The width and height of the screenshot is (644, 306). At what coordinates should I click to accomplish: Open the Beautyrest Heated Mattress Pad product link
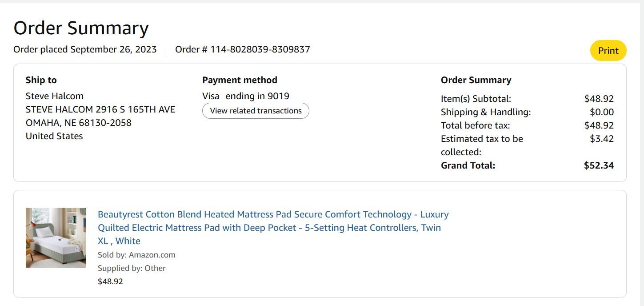click(273, 228)
